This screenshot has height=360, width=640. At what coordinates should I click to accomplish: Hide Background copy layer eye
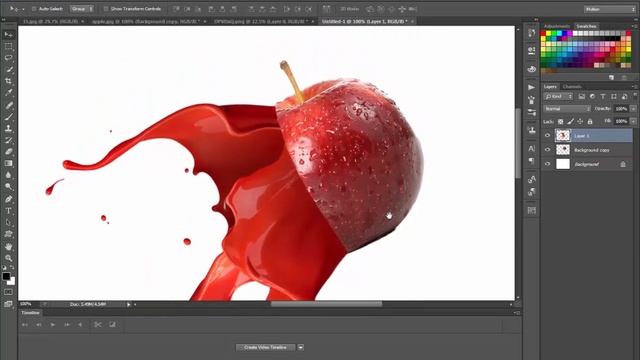coord(547,150)
